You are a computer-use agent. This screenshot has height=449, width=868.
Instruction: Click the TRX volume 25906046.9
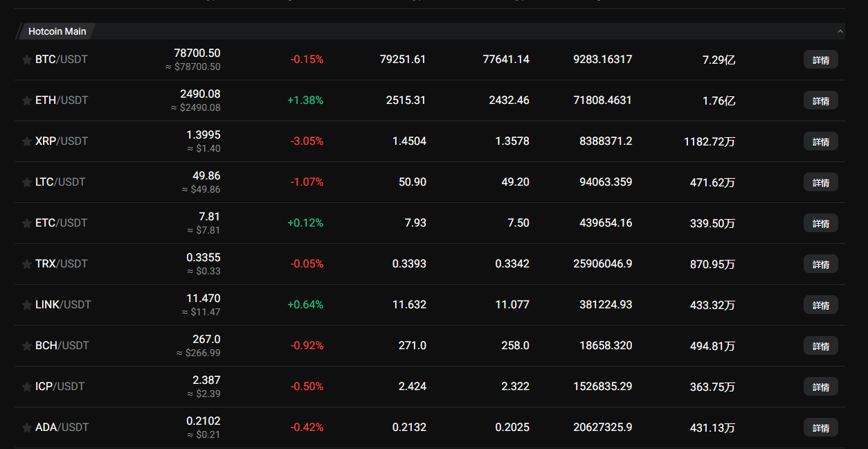[x=603, y=264]
